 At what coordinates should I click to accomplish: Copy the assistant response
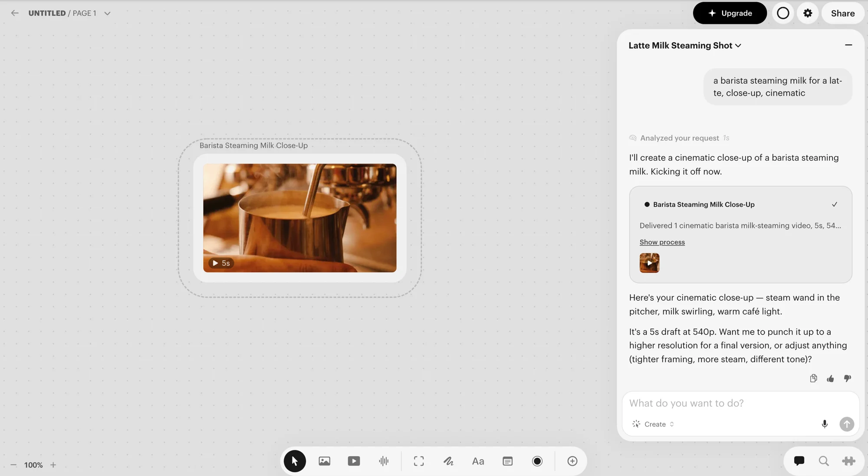coord(813,378)
